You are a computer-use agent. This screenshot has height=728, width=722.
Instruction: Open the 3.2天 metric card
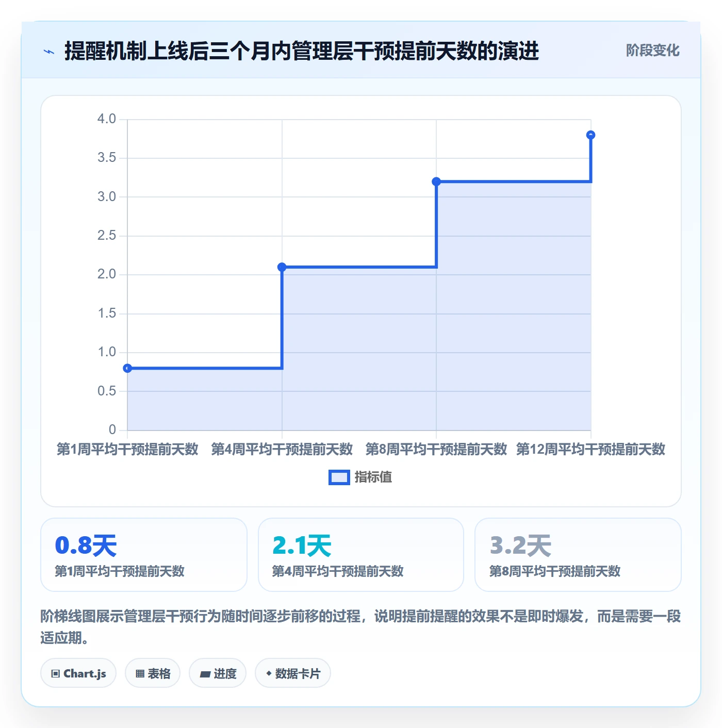click(x=578, y=555)
